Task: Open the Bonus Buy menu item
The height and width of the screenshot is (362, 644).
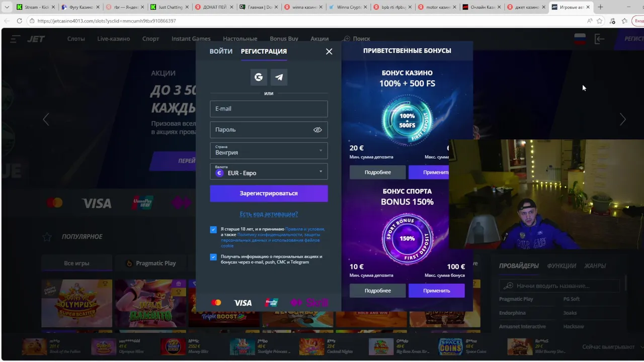Action: click(284, 39)
